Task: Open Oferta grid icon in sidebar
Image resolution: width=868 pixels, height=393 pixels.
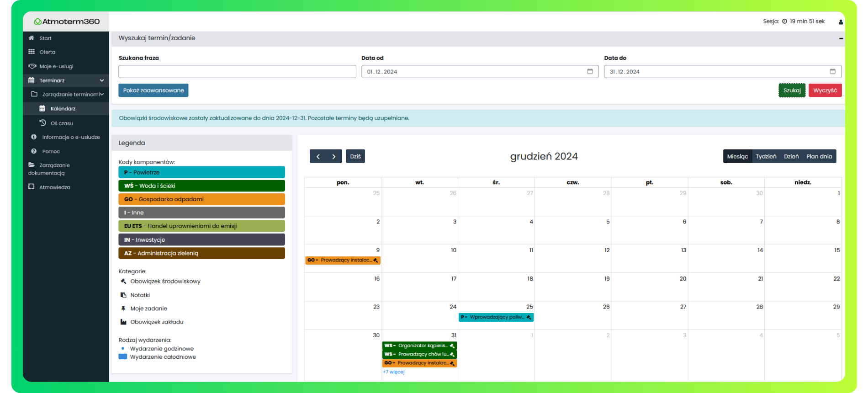Action: [32, 52]
